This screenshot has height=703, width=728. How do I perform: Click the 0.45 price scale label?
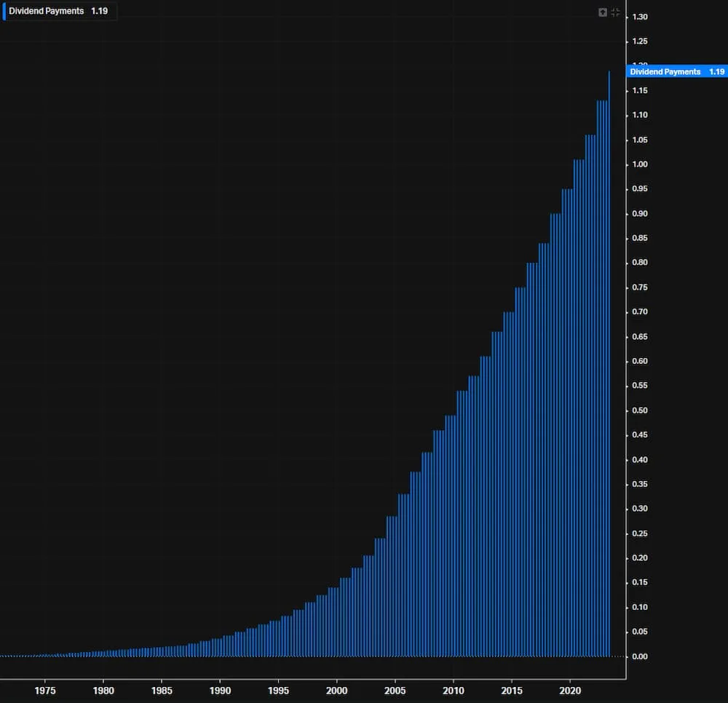[640, 434]
